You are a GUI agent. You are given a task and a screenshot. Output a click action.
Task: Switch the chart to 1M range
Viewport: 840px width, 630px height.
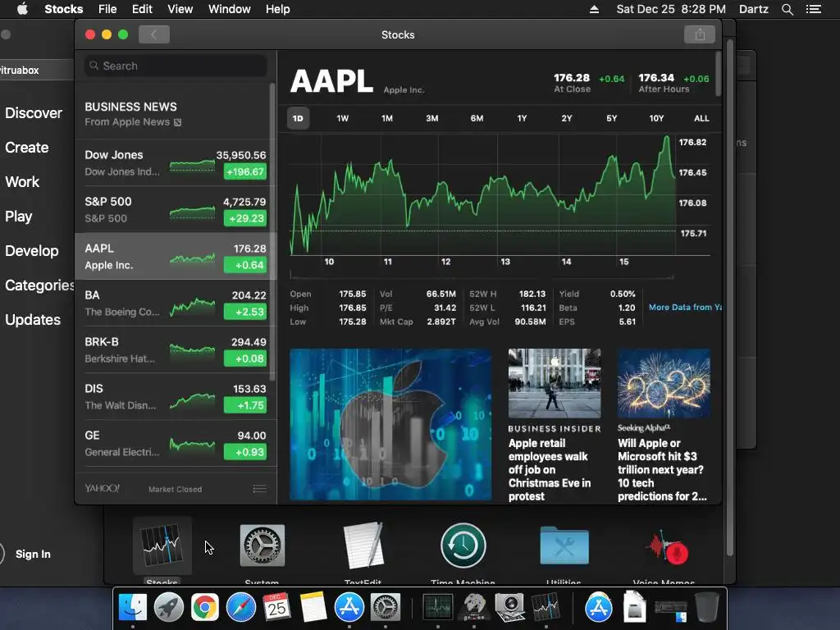point(387,118)
